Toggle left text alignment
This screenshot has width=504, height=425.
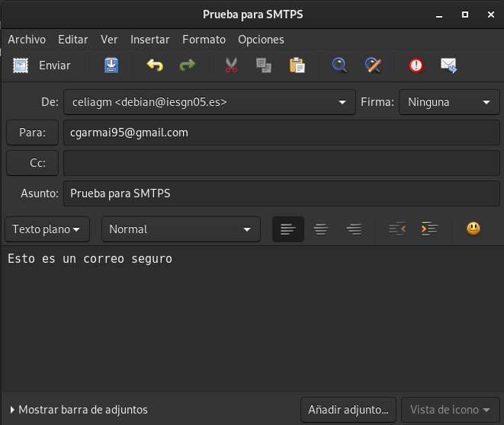(287, 228)
